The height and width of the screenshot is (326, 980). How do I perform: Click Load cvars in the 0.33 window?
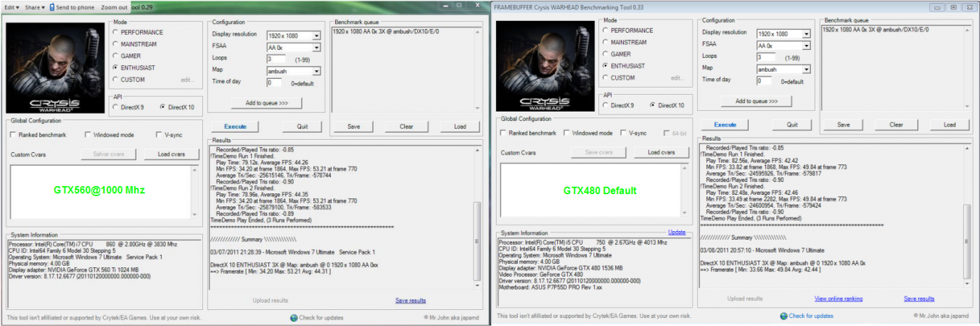point(663,153)
